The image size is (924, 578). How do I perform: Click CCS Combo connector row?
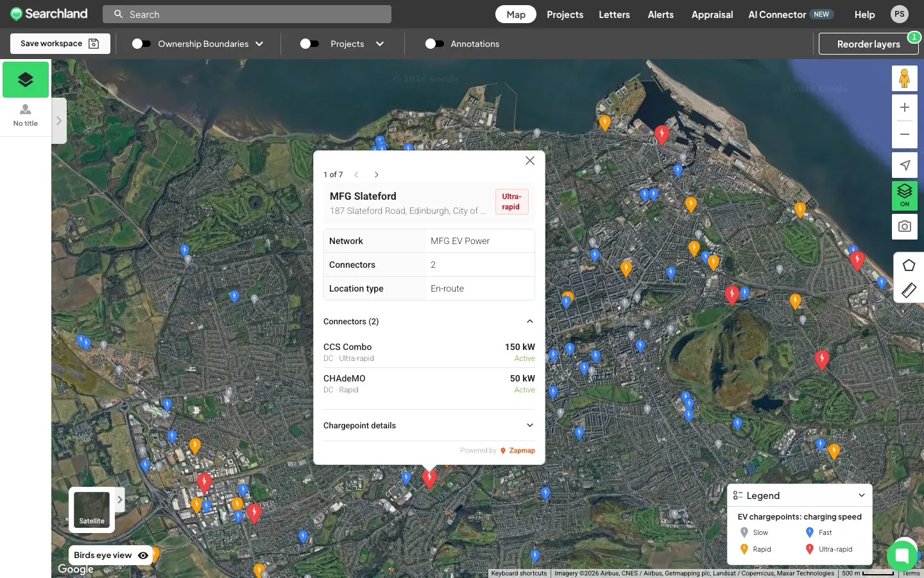[429, 352]
